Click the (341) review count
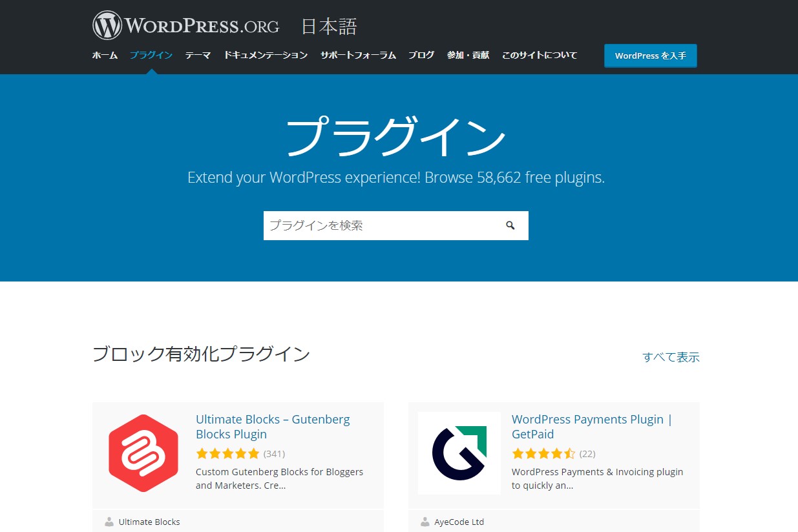 point(274,454)
